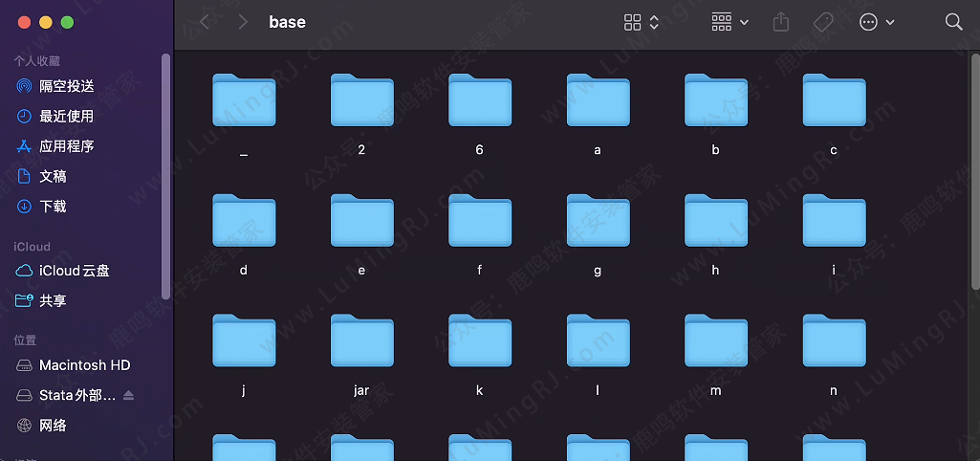Screen dimensions: 980x461
Task: Open Recents (最近使用) in sidebar
Action: pos(66,116)
